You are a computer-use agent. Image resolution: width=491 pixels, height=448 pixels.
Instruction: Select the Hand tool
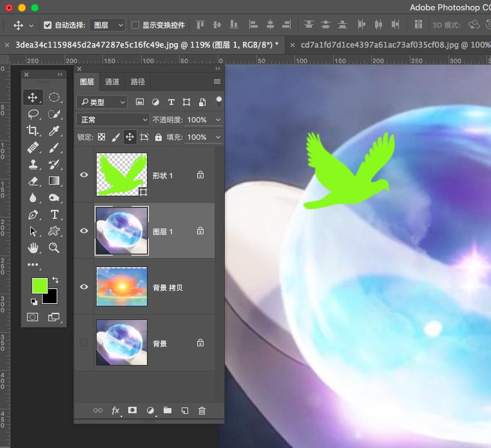tap(33, 248)
